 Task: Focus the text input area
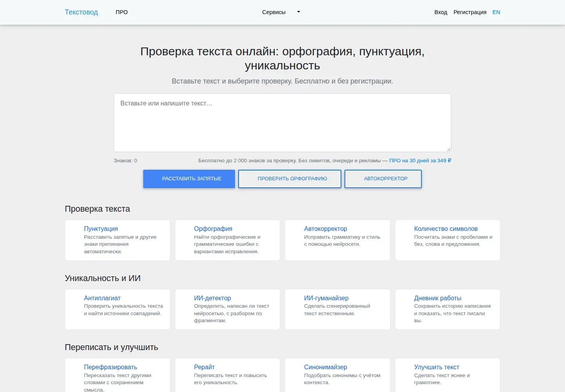tap(282, 123)
